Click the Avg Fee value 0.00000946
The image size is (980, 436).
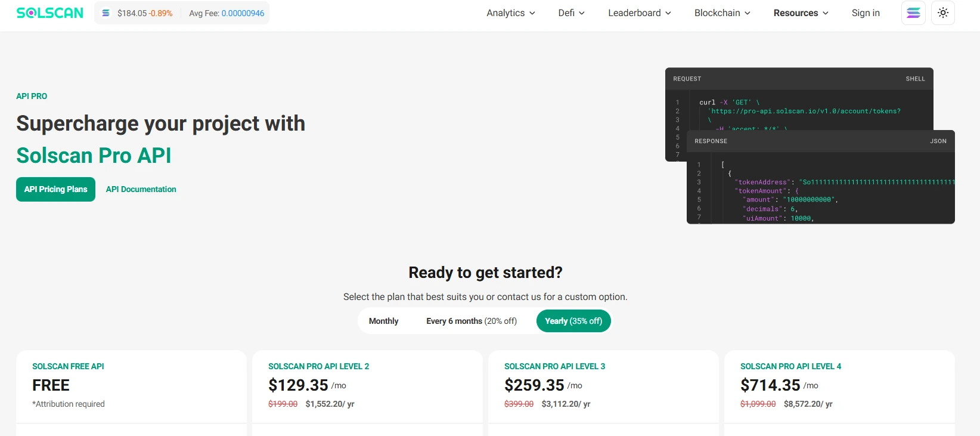243,13
